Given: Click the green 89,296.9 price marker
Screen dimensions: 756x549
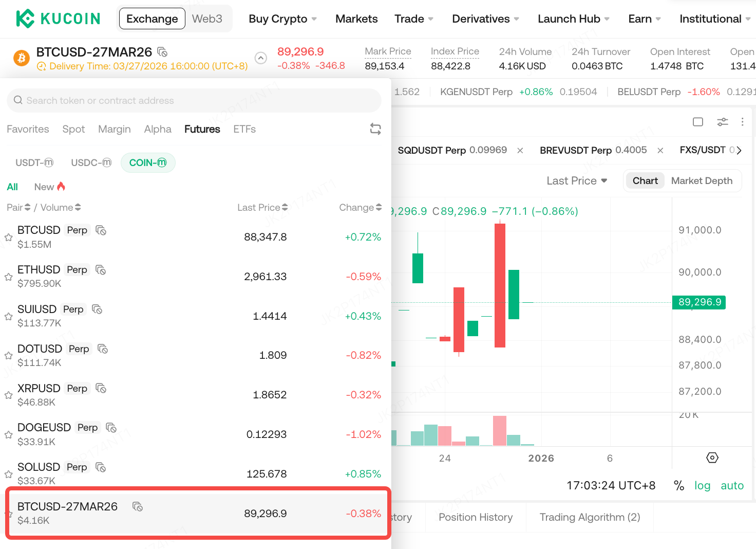Looking at the screenshot, I should (x=699, y=302).
